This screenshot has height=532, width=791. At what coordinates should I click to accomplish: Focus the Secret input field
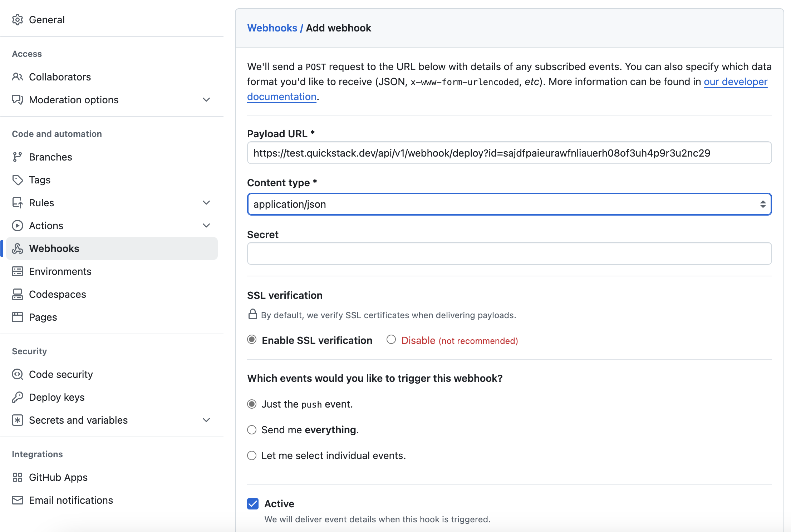pos(509,253)
